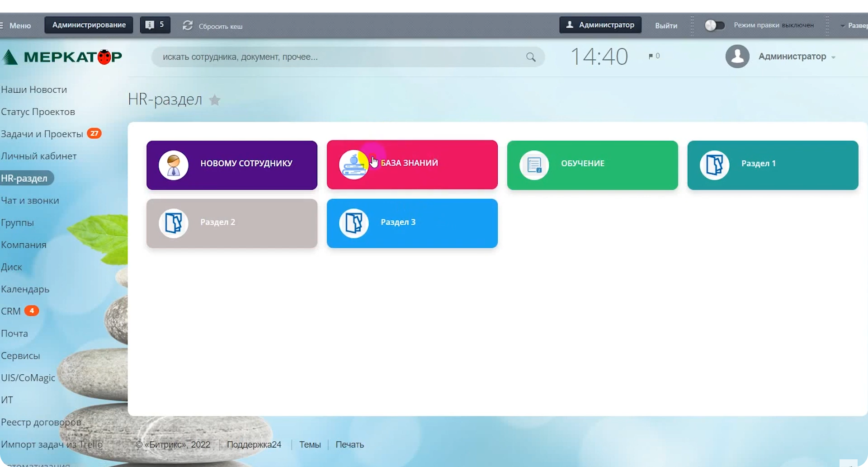Click the Сбросить кеш refresh icon
The width and height of the screenshot is (868, 467).
tap(188, 25)
